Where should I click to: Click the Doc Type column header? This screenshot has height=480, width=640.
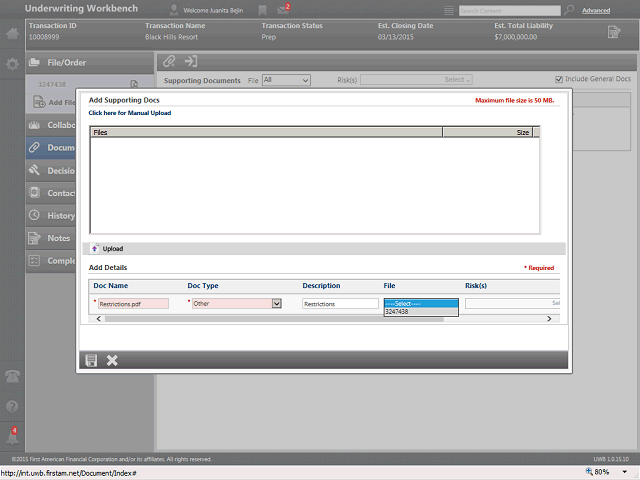tap(203, 286)
